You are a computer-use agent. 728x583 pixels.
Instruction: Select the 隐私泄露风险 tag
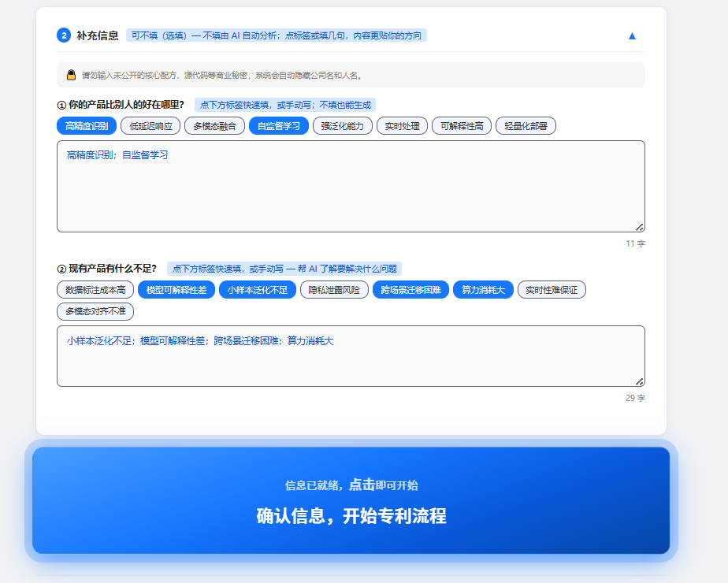(x=334, y=290)
